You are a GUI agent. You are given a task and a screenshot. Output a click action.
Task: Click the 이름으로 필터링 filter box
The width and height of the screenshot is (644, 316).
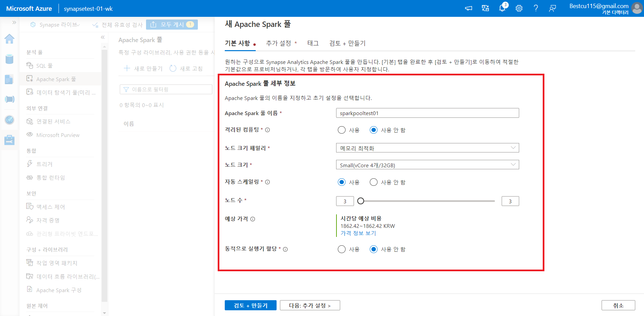pyautogui.click(x=166, y=89)
